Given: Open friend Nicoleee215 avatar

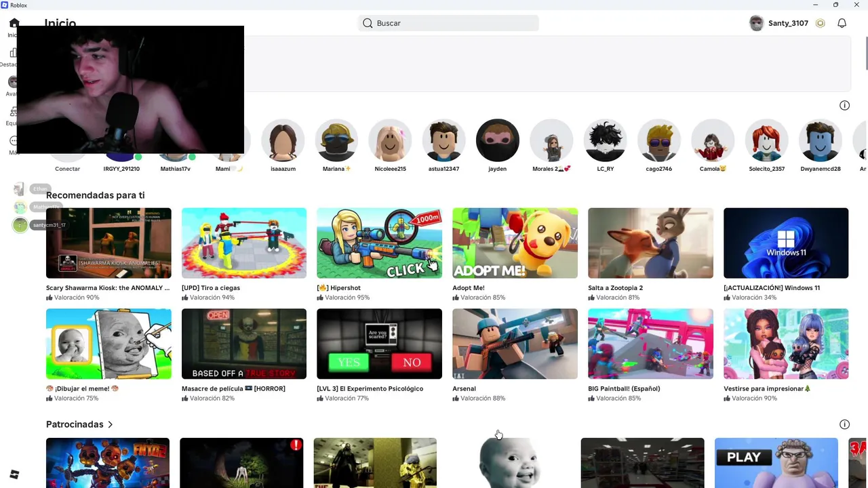Looking at the screenshot, I should click(390, 140).
